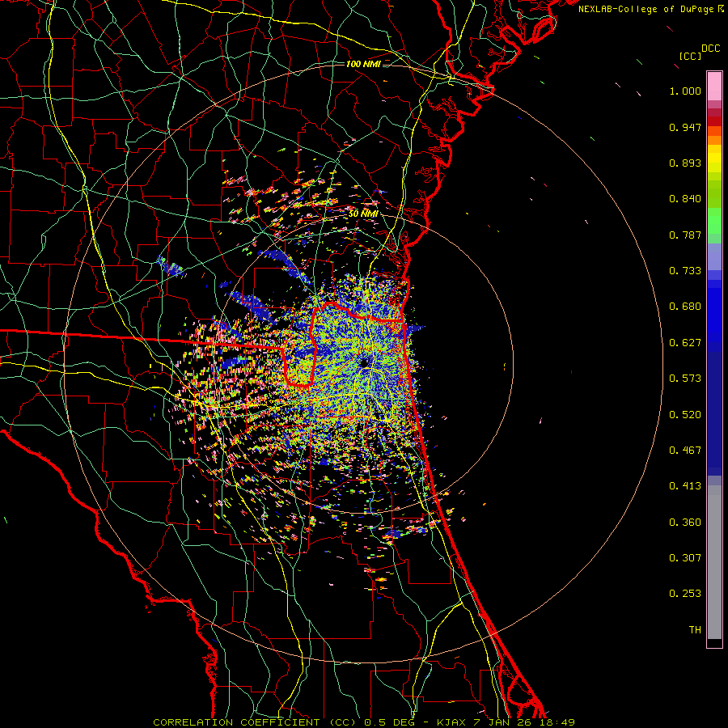Screen dimensions: 728x728
Task: Click the 0.947 scale label
Action: point(685,127)
